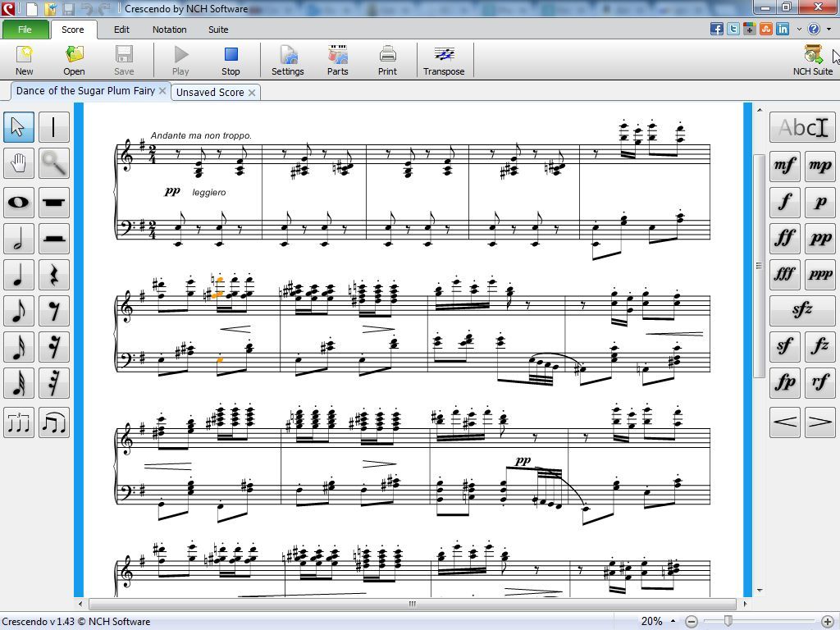The image size is (840, 630).
Task: Select the slur/tie tool
Action: pyautogui.click(x=53, y=422)
